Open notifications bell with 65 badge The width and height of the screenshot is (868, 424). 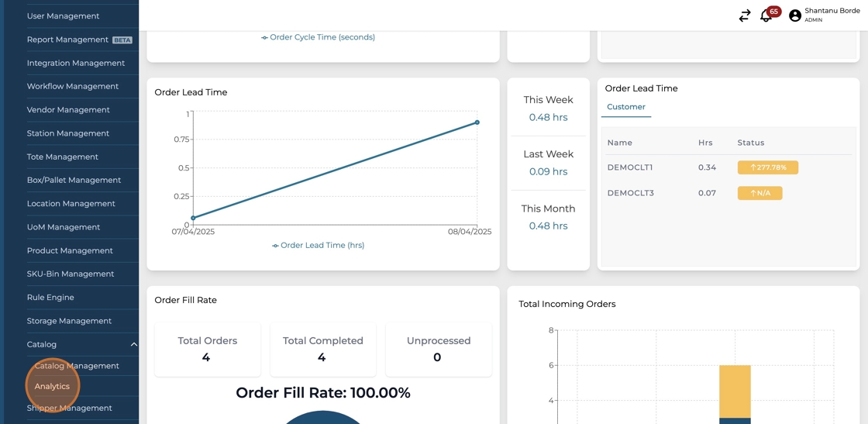coord(766,16)
